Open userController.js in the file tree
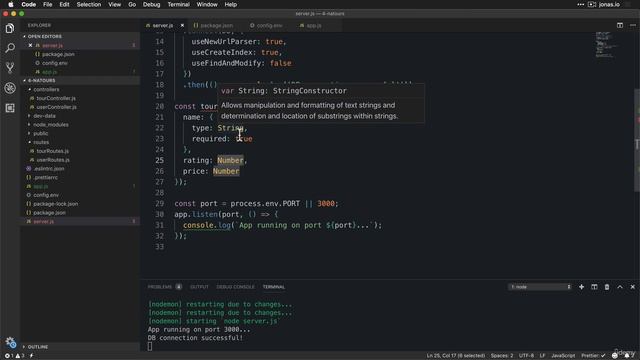 [56, 107]
